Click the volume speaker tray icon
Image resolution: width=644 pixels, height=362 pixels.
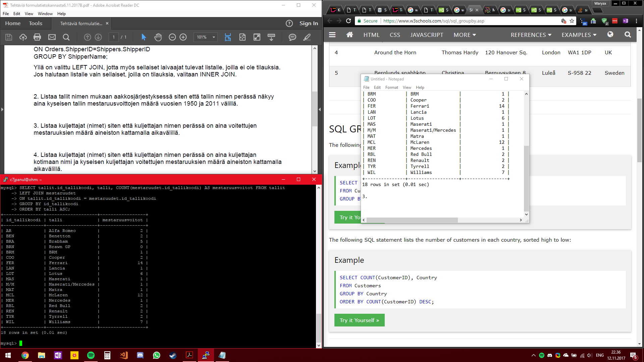pos(590,355)
